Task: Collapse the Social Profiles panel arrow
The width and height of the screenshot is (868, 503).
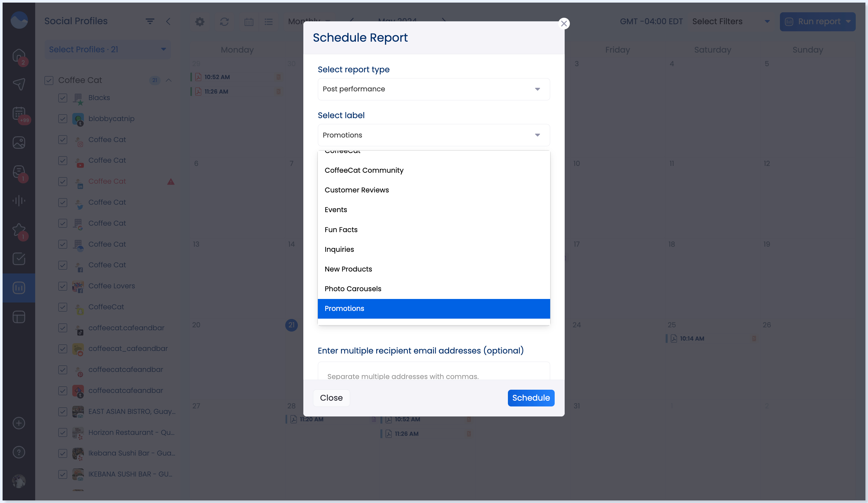Action: coord(168,21)
